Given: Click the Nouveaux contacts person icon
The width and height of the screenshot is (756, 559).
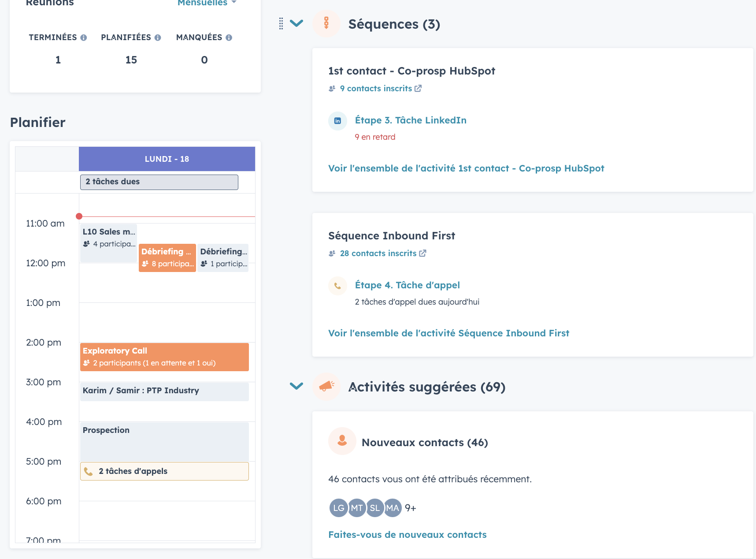Looking at the screenshot, I should click(x=342, y=441).
